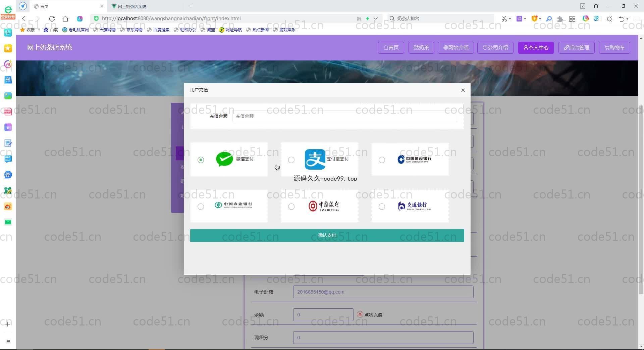This screenshot has height=350, width=644.
Task: Open the four-squares apps grid icon
Action: click(x=573, y=19)
